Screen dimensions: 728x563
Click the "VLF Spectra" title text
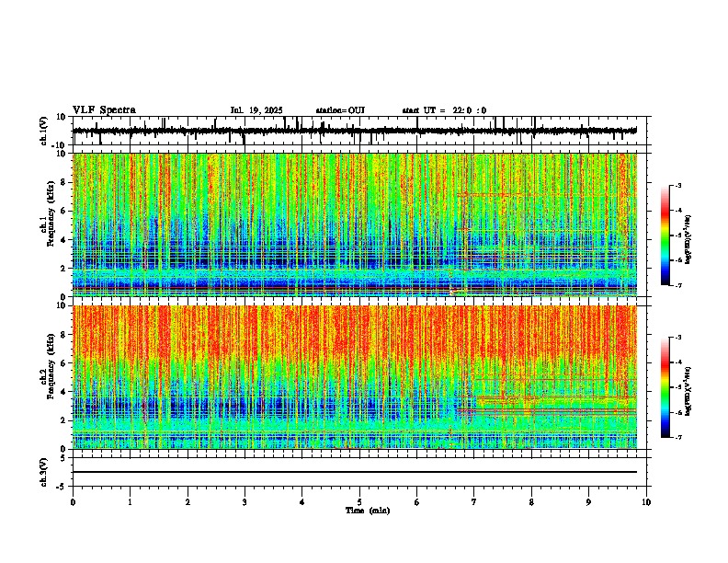pyautogui.click(x=104, y=109)
